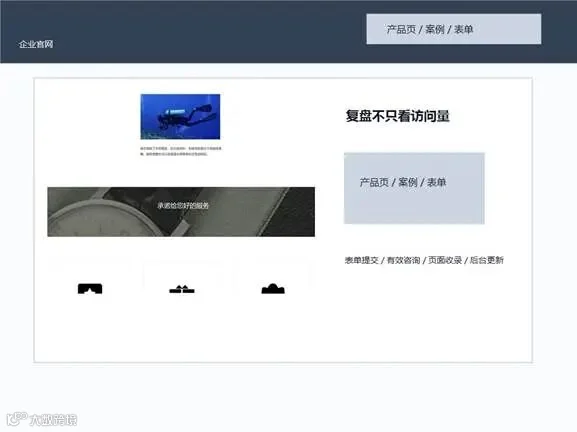Click the watermark logo at the bottom corner

(42, 419)
